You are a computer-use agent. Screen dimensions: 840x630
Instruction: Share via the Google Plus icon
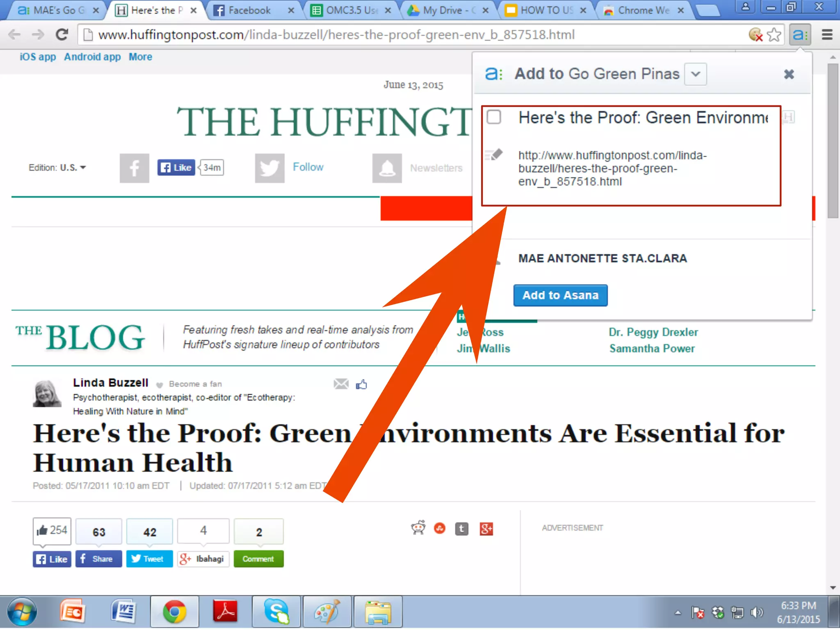point(486,529)
